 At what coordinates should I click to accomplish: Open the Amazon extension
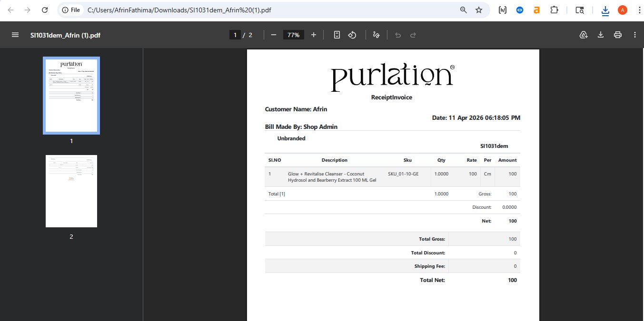click(536, 10)
